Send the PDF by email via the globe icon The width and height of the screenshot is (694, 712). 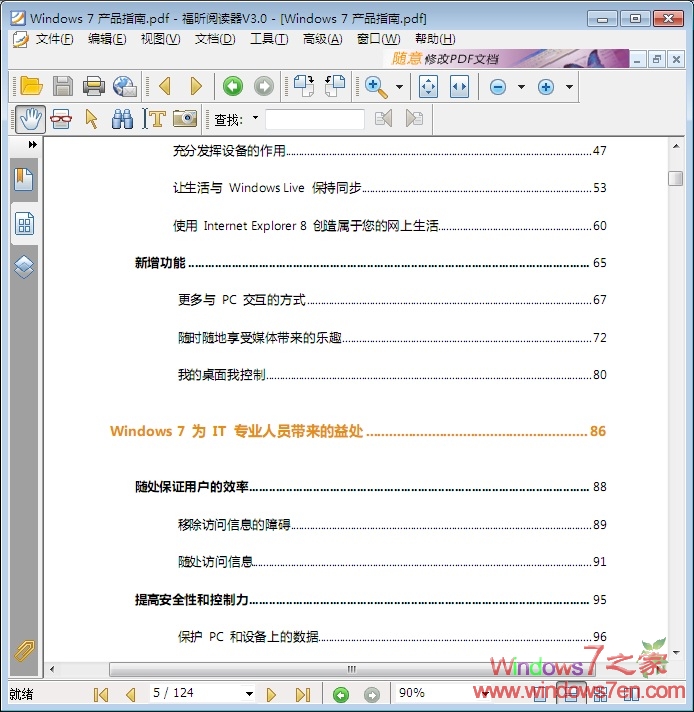point(125,86)
